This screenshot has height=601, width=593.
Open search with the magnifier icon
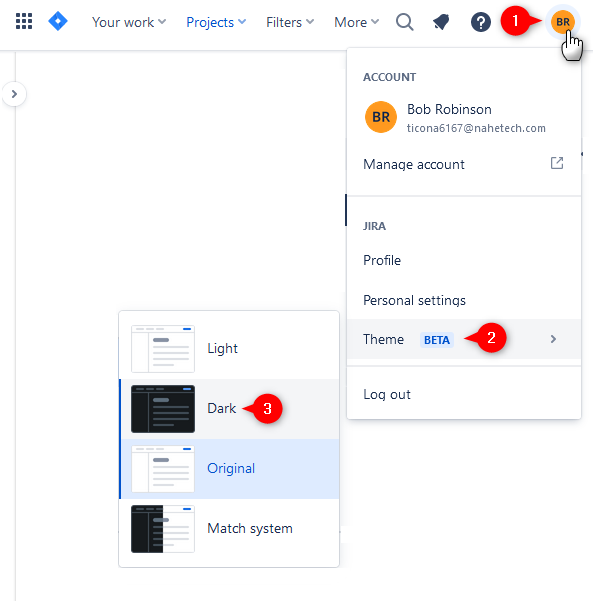coord(405,22)
